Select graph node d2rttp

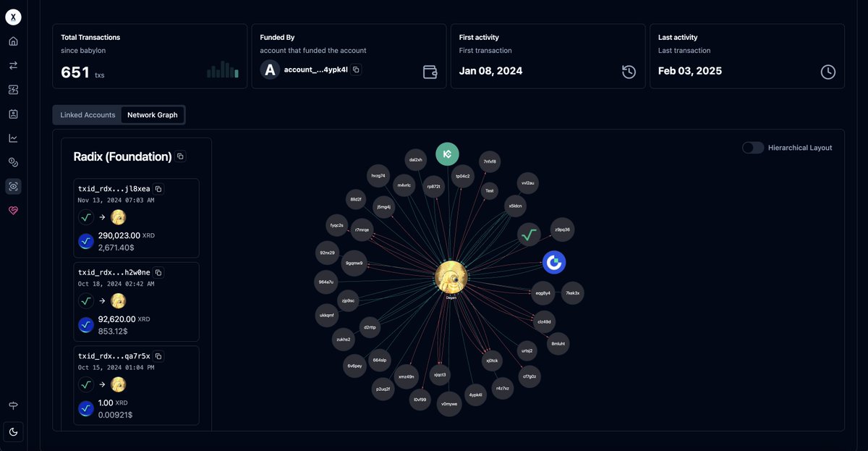coord(370,327)
